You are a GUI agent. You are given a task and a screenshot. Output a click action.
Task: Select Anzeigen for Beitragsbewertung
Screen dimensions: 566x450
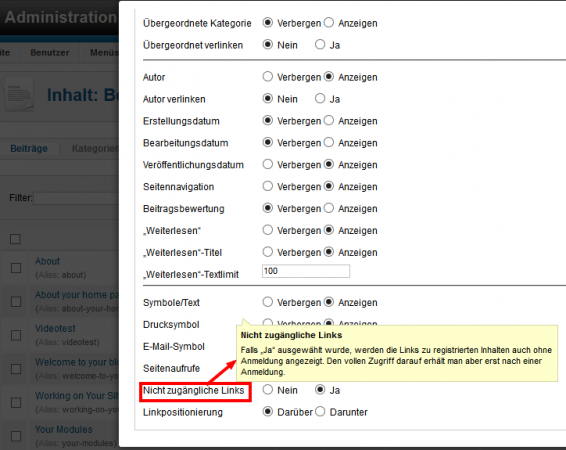click(x=329, y=208)
